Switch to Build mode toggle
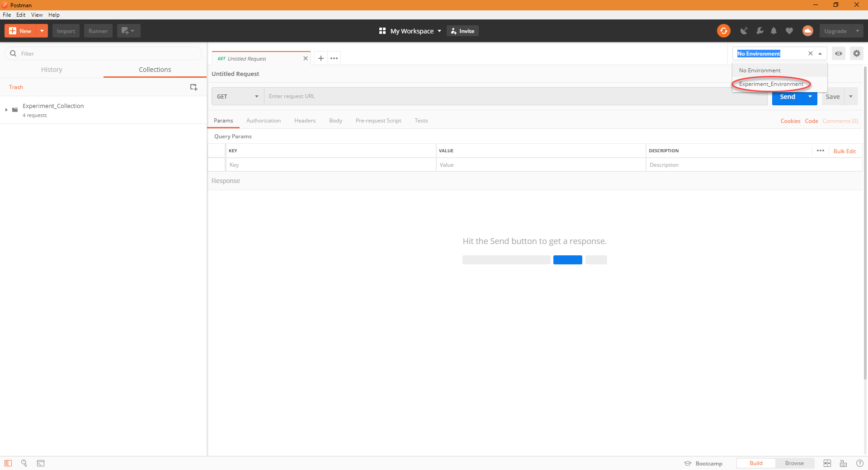 coord(756,463)
